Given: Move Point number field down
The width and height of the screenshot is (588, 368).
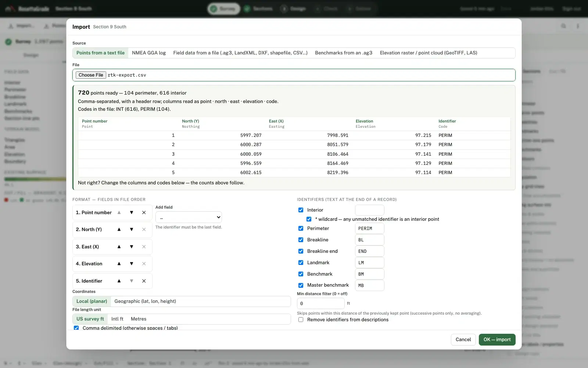Looking at the screenshot, I should [x=132, y=213].
